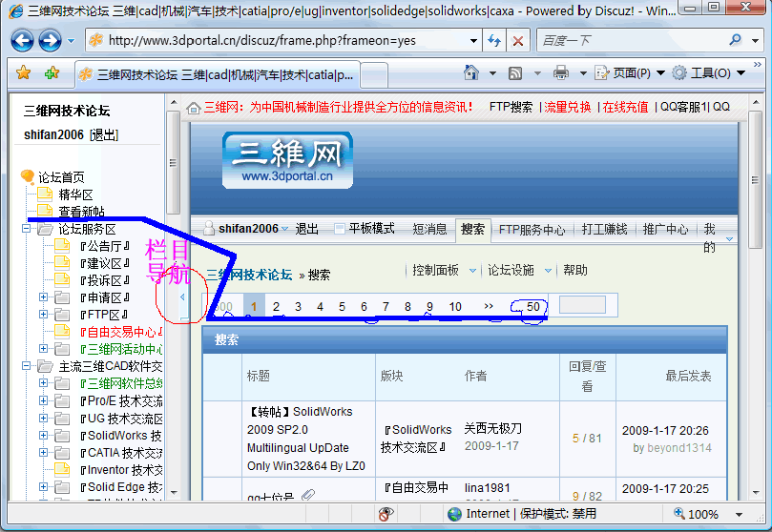Viewport: 772px width, 532px height.
Task: Click the 退出 link in the forum navigation bar
Action: tap(306, 229)
